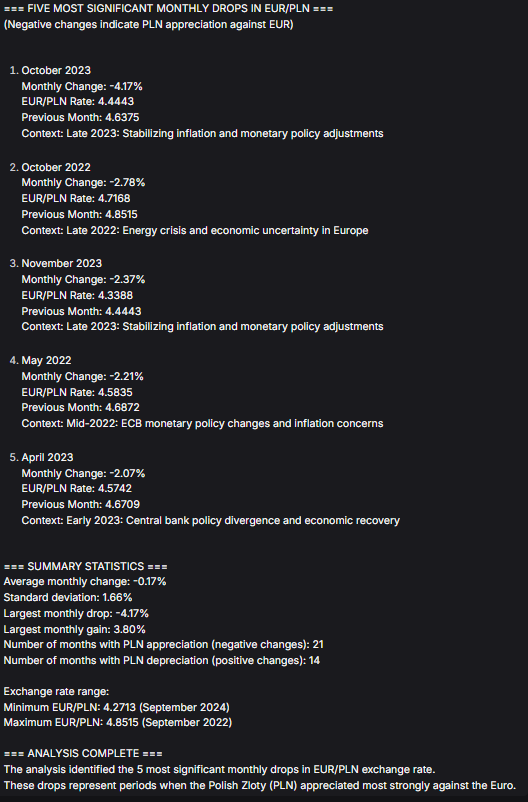Click the PLN appreciation note in parentheses
528x802 pixels.
[x=148, y=25]
